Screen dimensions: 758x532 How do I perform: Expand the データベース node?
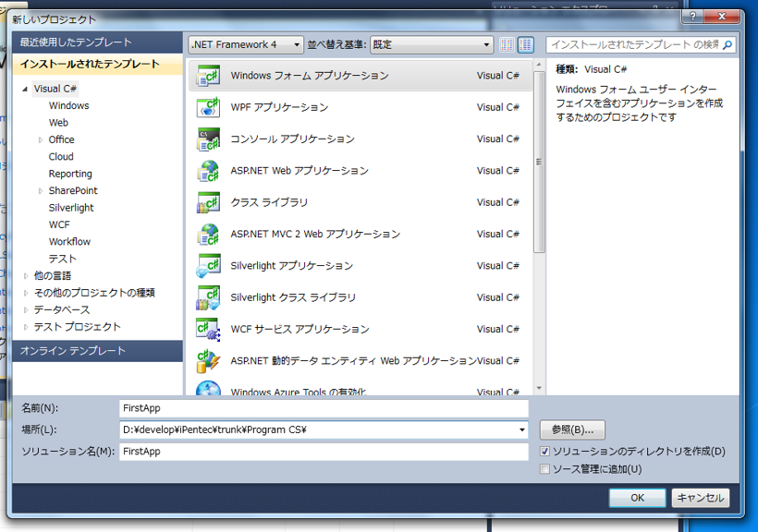(26, 309)
